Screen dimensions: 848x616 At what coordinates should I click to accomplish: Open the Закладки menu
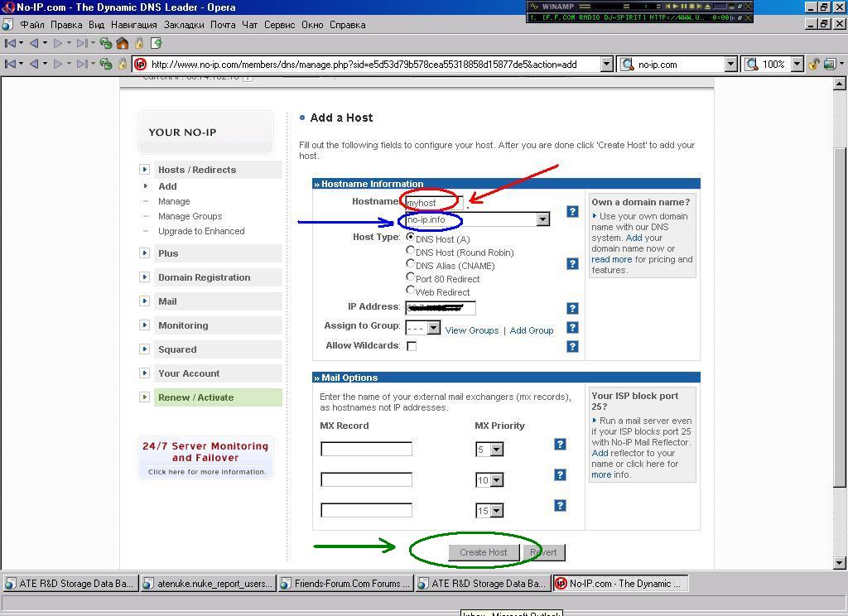(x=184, y=25)
